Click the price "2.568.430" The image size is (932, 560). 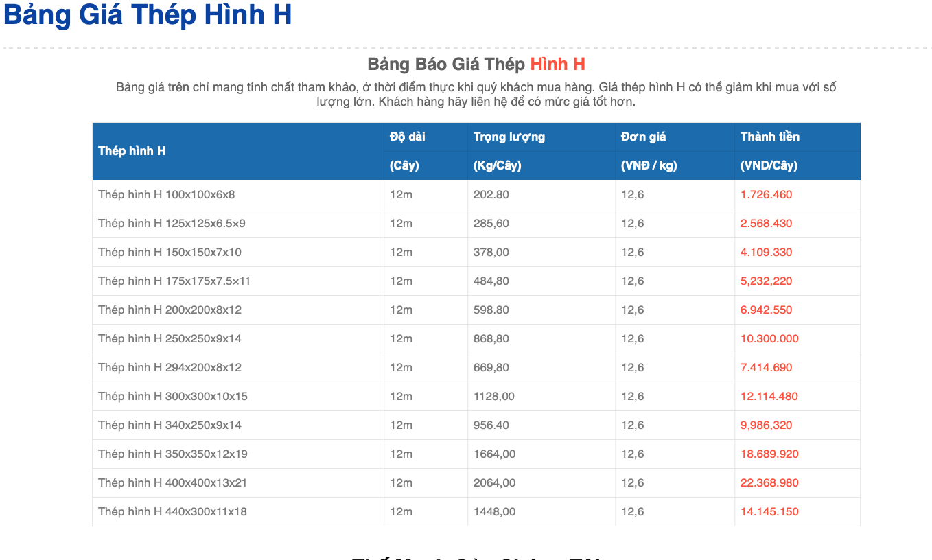(x=766, y=224)
